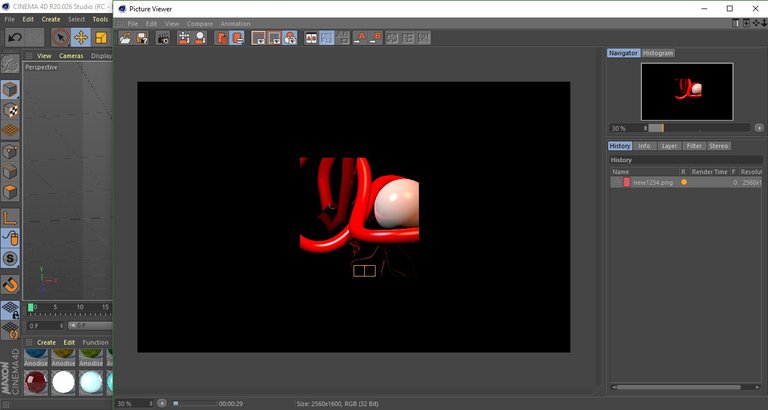Click the round button right of Navigator slider
This screenshot has height=410, width=768.
click(x=759, y=128)
